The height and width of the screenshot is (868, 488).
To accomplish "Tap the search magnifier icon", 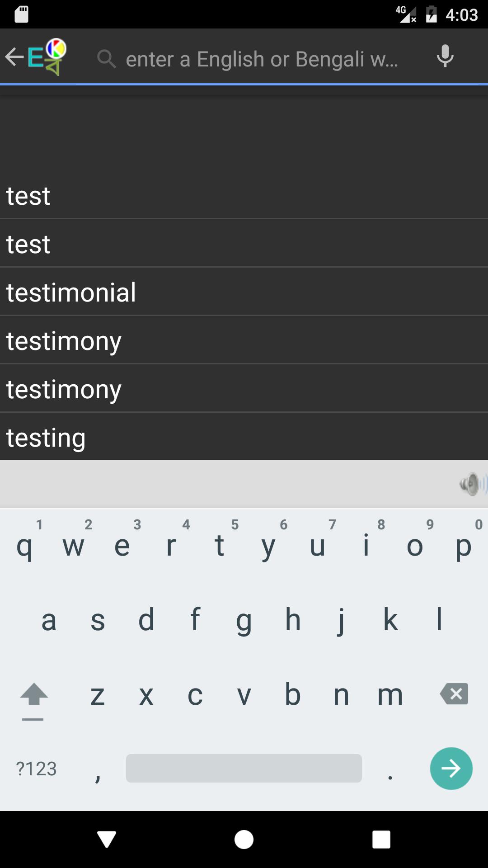I will [107, 59].
